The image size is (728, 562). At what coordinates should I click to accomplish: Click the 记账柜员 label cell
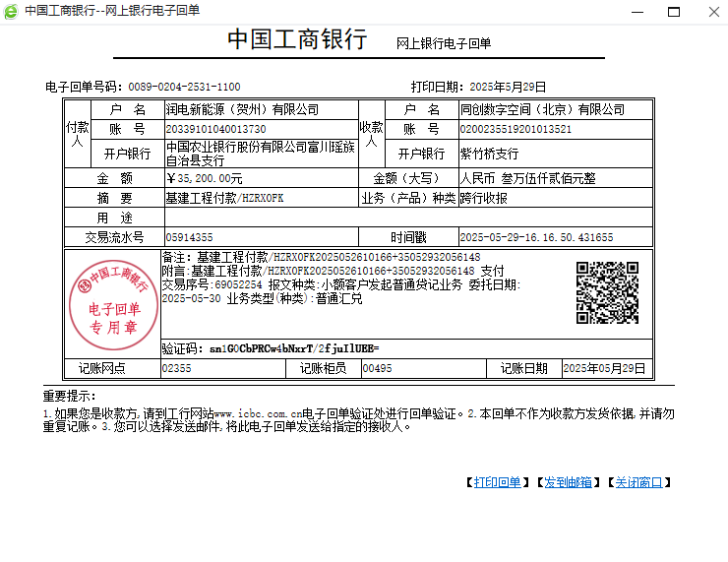click(323, 368)
